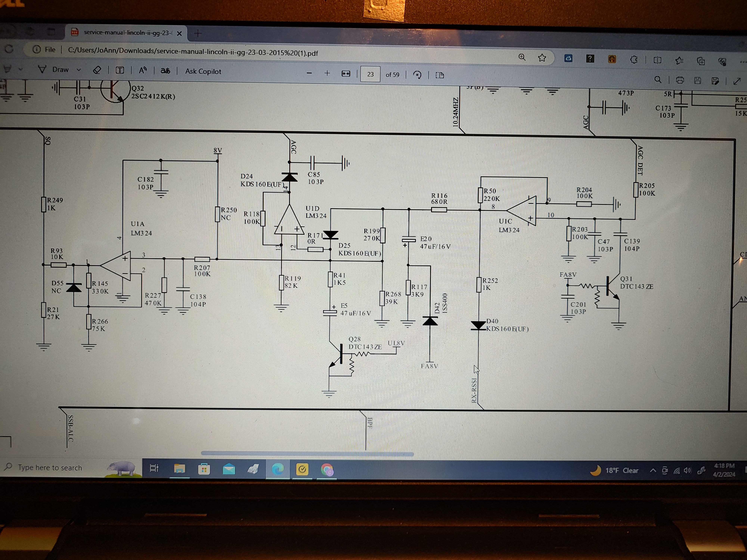
Task: Click the Add text tool icon
Action: pos(120,70)
